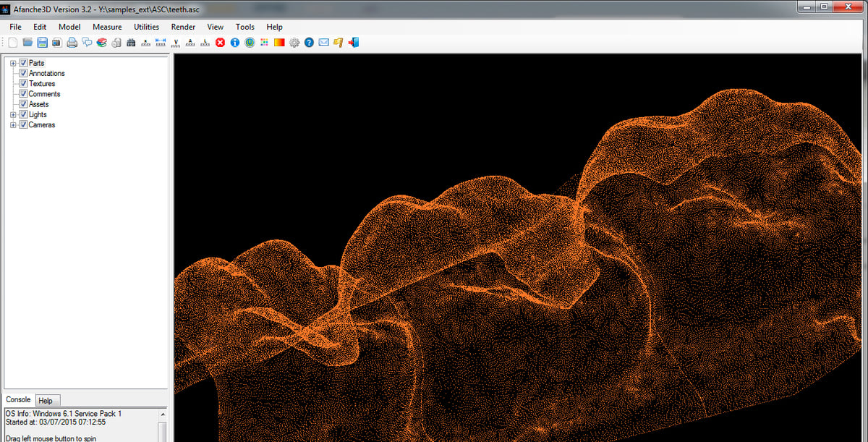Viewport: 868px width, 442px height.
Task: Click the settings gear toolbar icon
Action: [294, 43]
